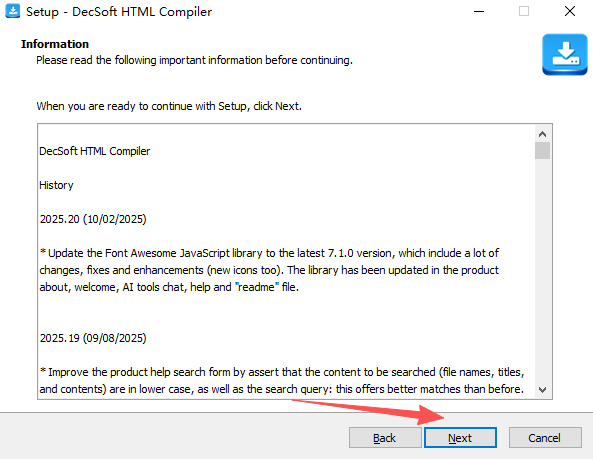Viewport: 593px width, 459px height.
Task: Click "DecSoft HTML Compiler" text inside information box
Action: pos(95,151)
